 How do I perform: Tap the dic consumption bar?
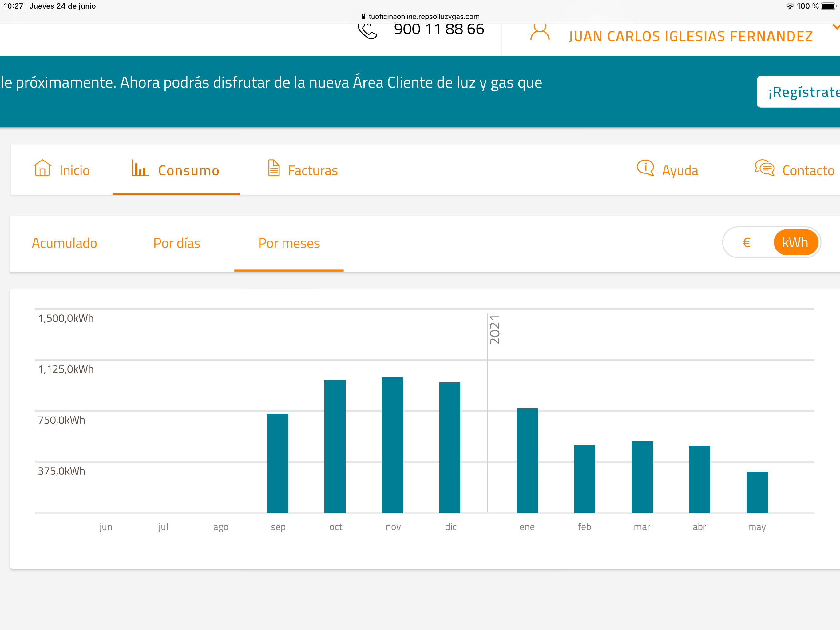450,448
